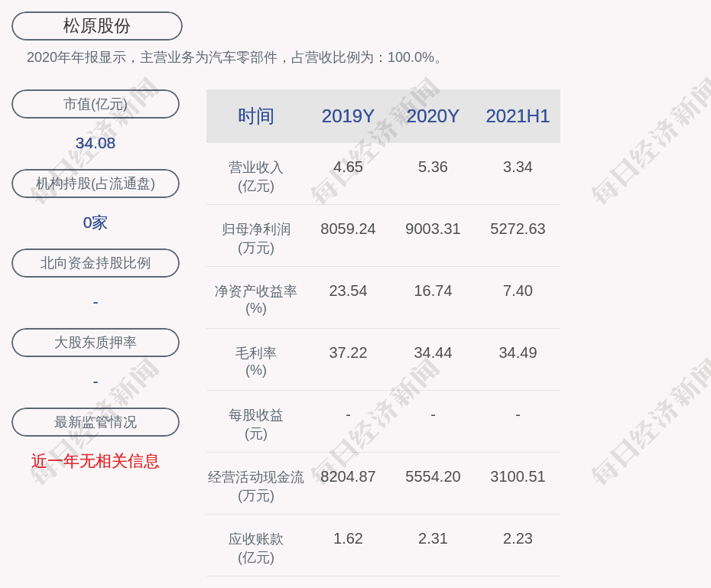Image resolution: width=711 pixels, height=588 pixels.
Task: Select the 市值(亿元) label button
Action: (x=96, y=104)
